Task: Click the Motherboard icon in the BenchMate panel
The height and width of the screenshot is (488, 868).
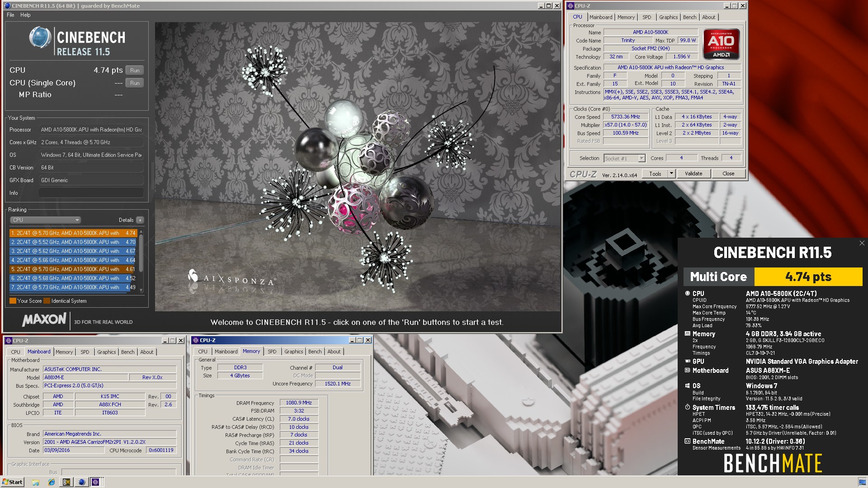Action: tap(687, 370)
